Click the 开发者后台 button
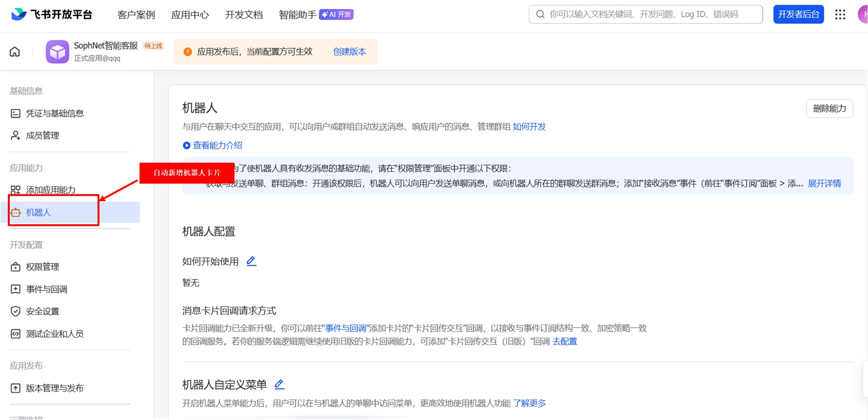 pyautogui.click(x=798, y=14)
